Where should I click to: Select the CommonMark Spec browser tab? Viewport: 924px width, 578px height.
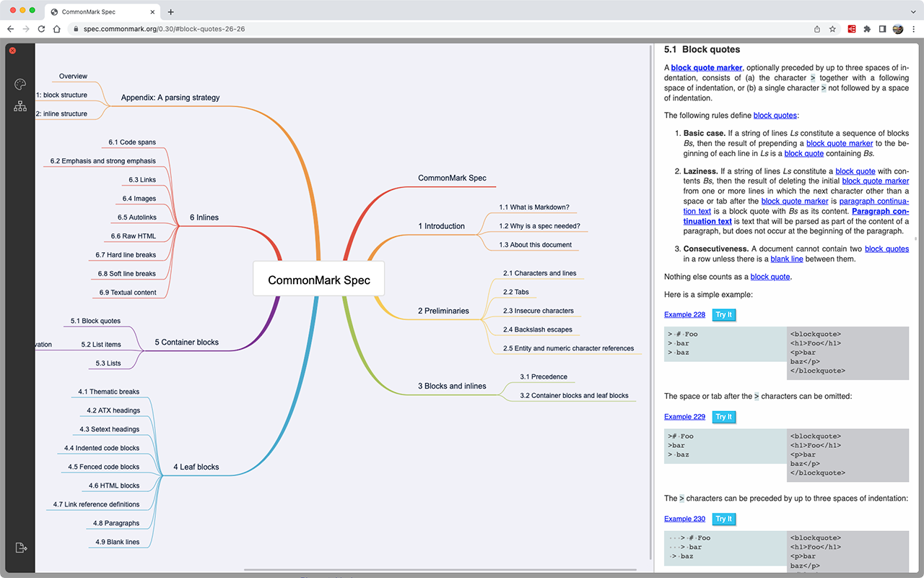click(x=103, y=12)
